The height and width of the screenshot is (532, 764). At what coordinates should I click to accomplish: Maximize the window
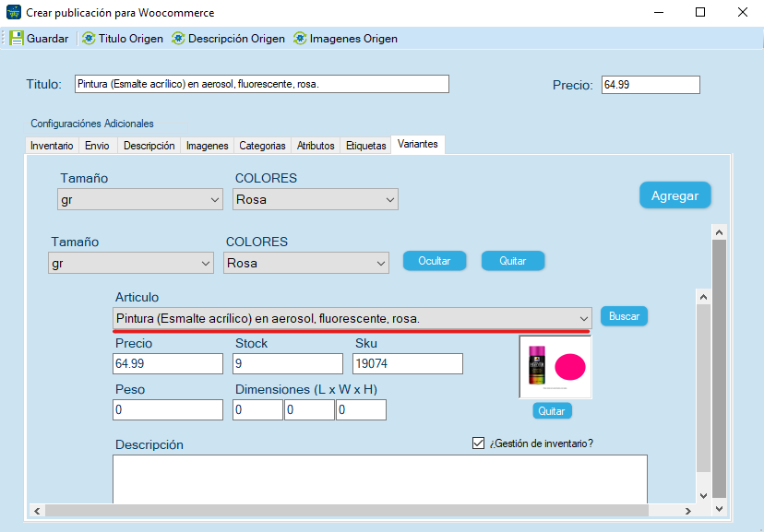[x=700, y=12]
